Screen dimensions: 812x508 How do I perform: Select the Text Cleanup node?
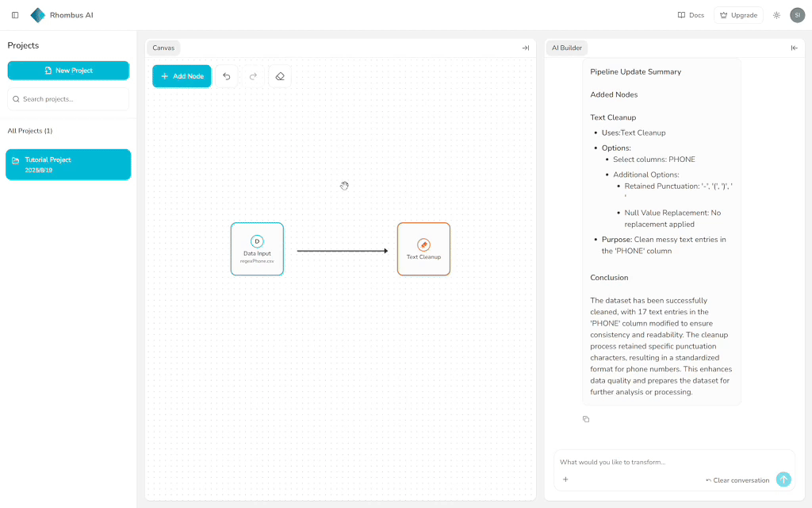click(423, 248)
